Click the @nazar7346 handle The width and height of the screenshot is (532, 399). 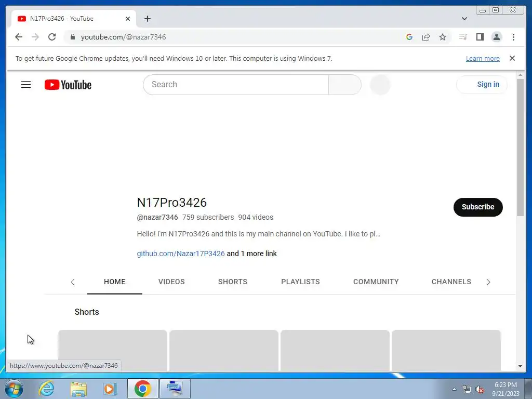pos(157,217)
